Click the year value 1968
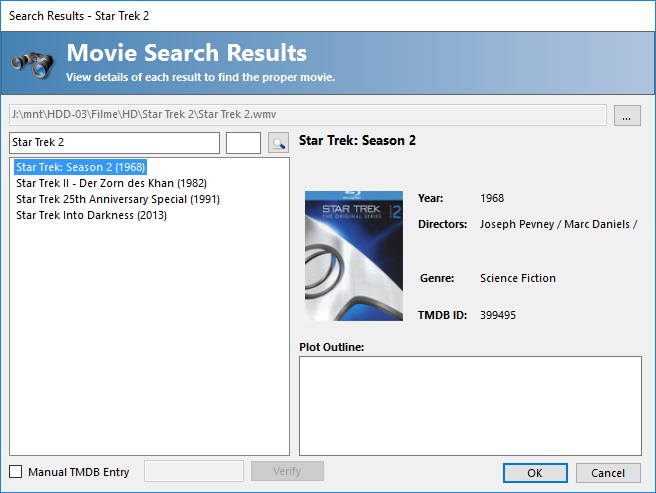Viewport: 656px width, 493px height. pos(492,198)
